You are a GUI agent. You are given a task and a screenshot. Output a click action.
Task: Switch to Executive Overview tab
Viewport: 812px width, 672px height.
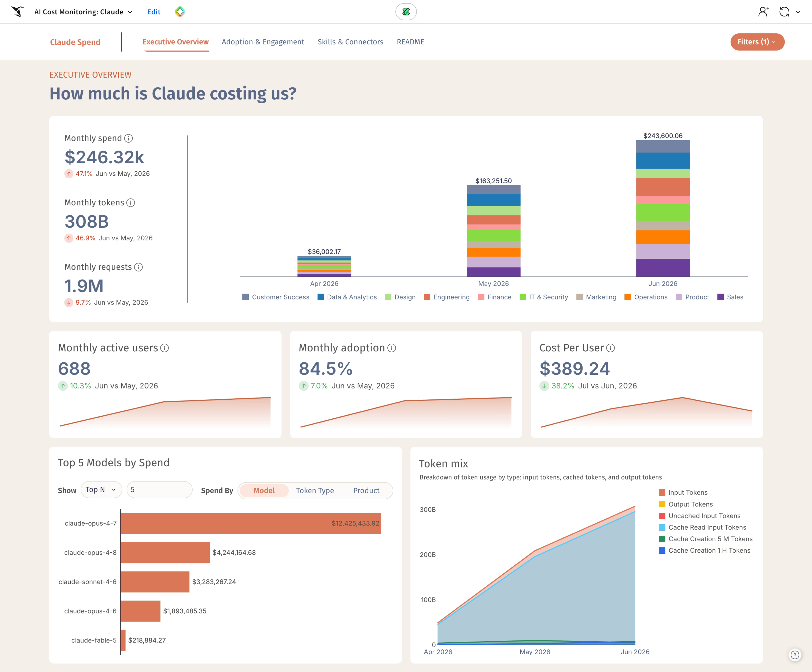tap(176, 42)
